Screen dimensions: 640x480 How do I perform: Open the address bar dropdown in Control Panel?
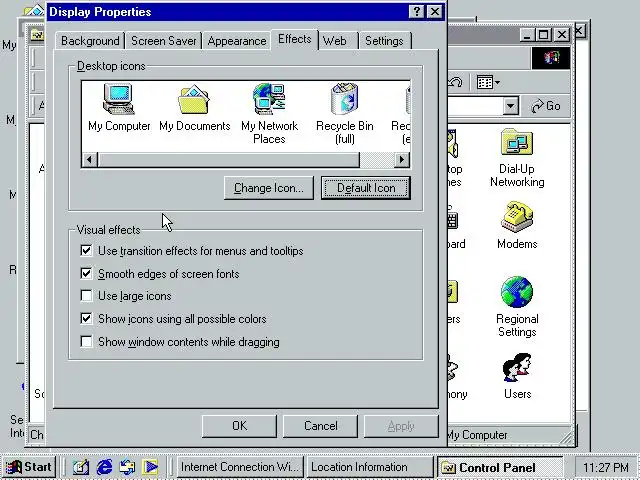[x=510, y=106]
